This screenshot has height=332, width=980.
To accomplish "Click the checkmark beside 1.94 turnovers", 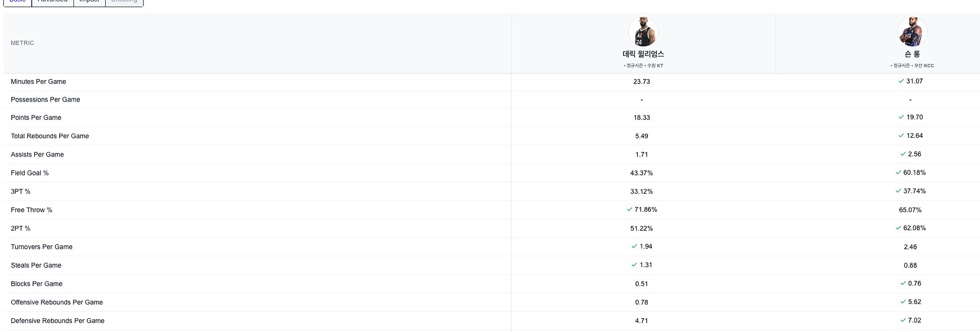I will 634,246.
